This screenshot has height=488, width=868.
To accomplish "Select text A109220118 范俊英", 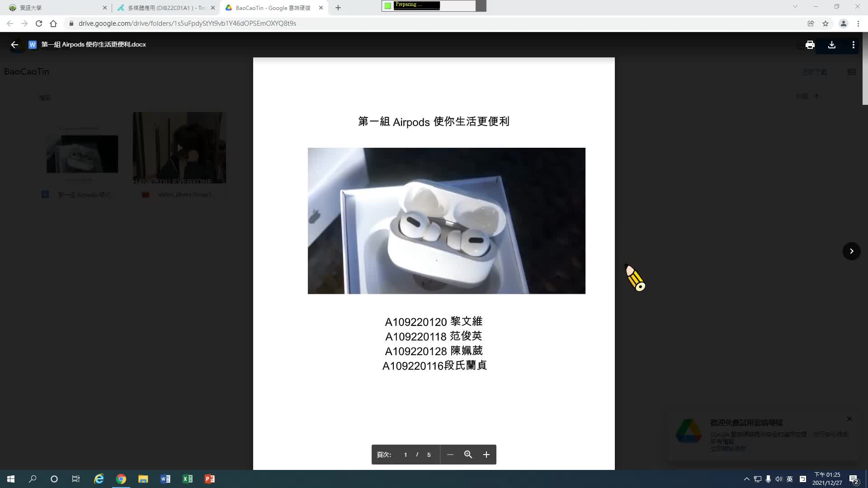I will (x=434, y=336).
